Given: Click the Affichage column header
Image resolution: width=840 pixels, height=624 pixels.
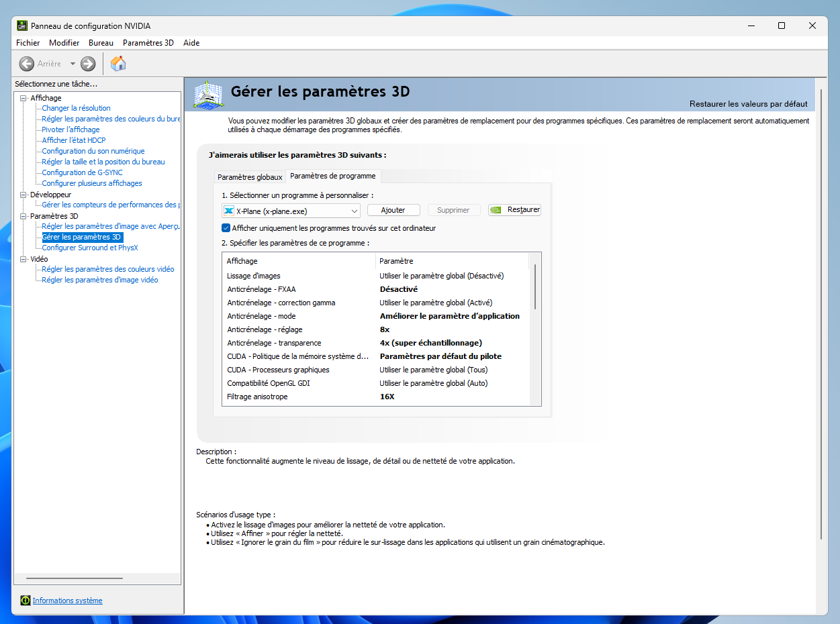Looking at the screenshot, I should pyautogui.click(x=299, y=261).
